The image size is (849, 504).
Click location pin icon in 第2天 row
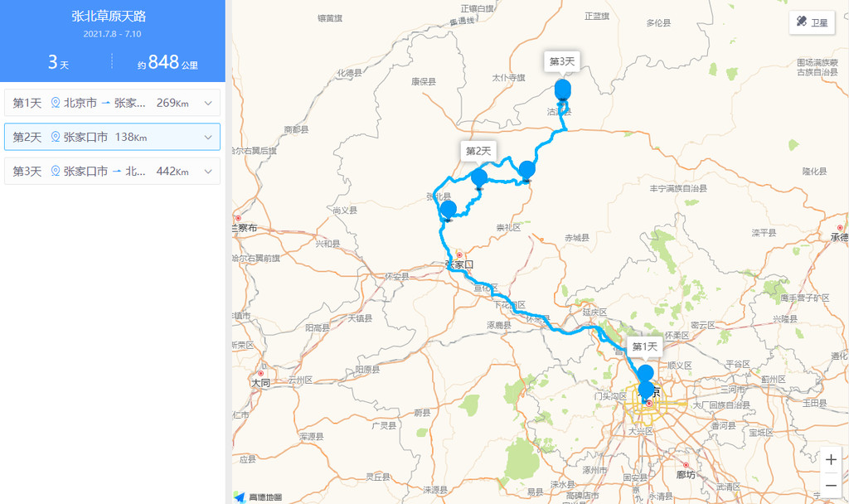[56, 137]
